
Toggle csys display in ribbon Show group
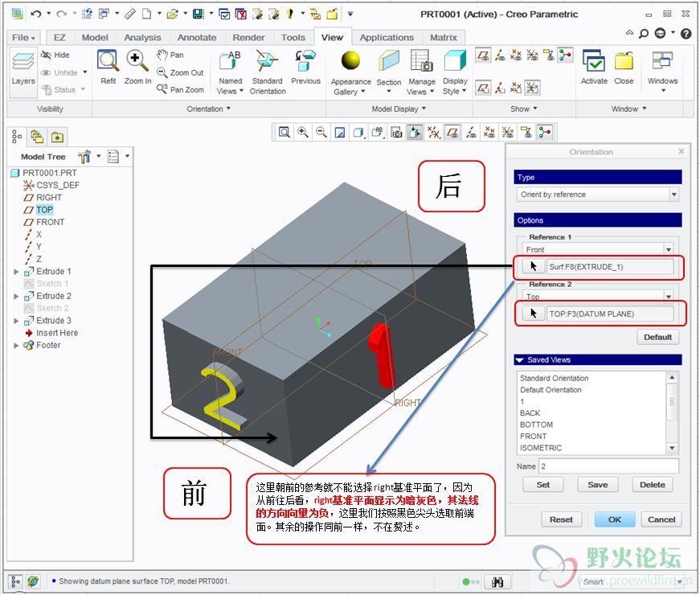[532, 55]
